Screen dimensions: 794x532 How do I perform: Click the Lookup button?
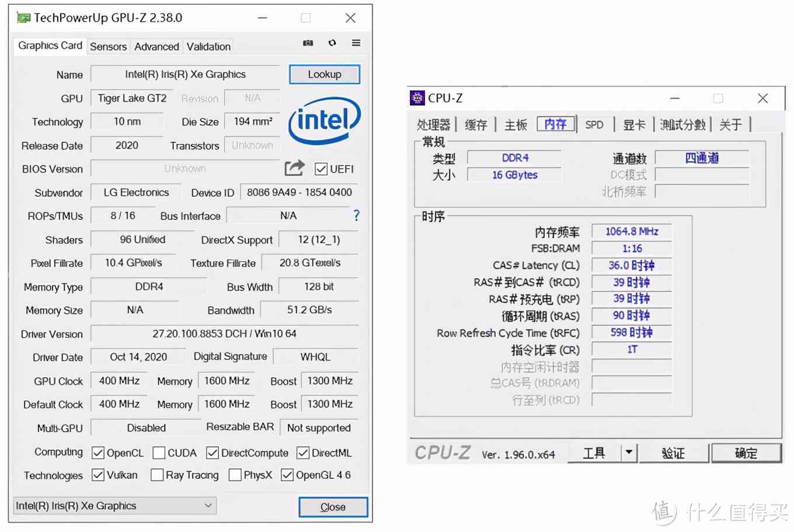[324, 74]
